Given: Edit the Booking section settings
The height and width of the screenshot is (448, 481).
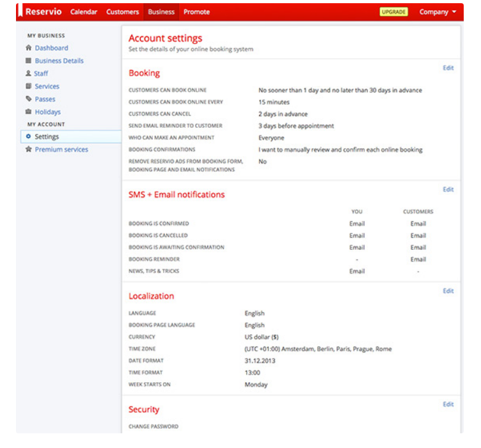Looking at the screenshot, I should [x=448, y=68].
